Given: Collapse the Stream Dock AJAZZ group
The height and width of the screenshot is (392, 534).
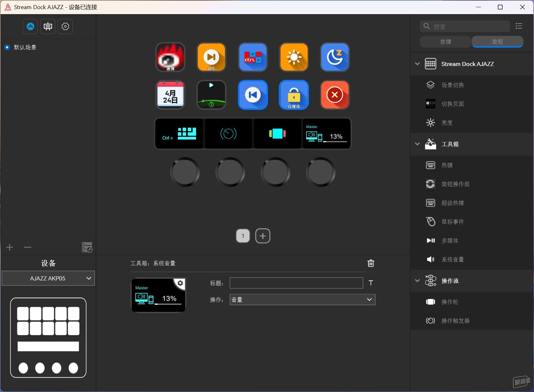Looking at the screenshot, I should pyautogui.click(x=417, y=64).
